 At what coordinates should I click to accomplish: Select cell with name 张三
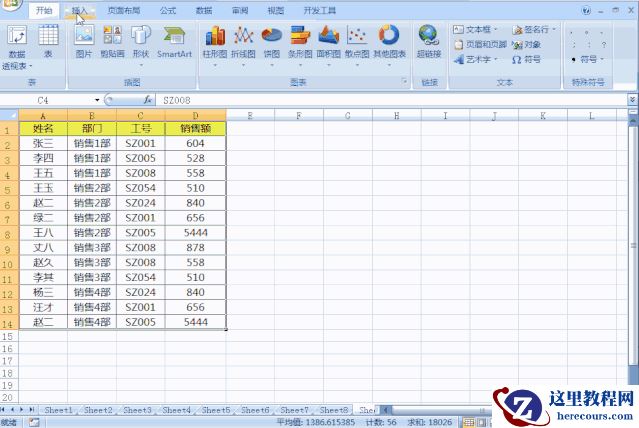click(43, 143)
